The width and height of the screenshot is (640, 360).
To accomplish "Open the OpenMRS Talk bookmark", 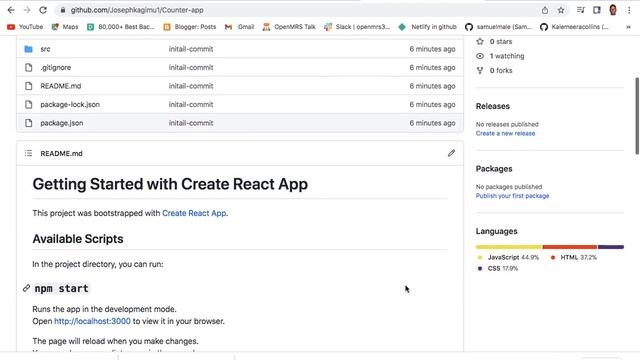I will tap(289, 27).
